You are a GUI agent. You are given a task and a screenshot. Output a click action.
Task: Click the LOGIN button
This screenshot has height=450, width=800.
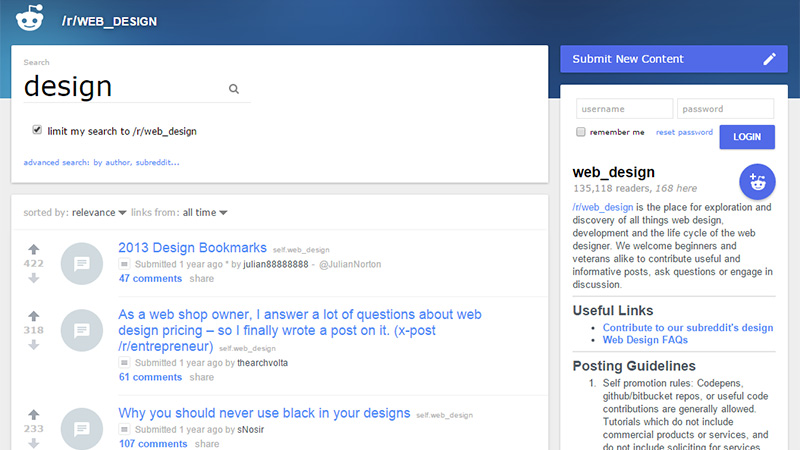coord(747,137)
